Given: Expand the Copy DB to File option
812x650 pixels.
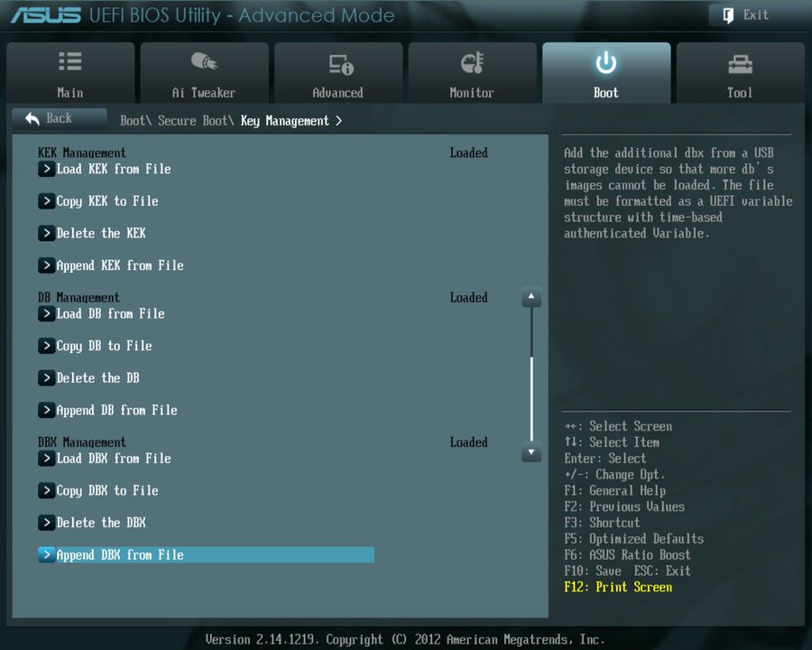Looking at the screenshot, I should point(104,346).
